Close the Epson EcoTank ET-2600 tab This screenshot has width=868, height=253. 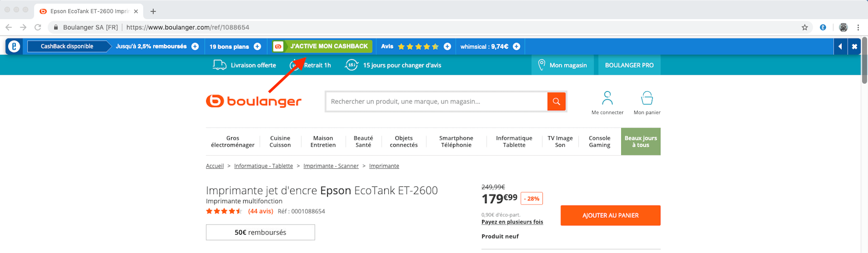click(x=136, y=11)
